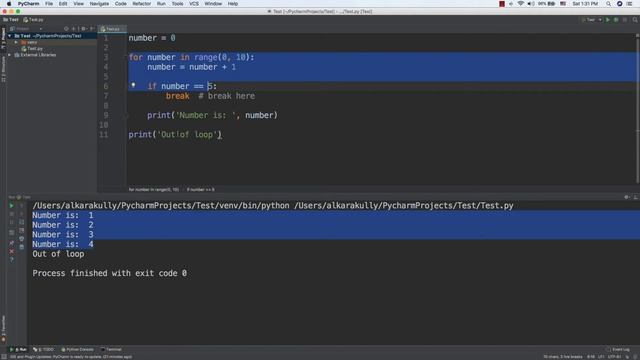The width and height of the screenshot is (640, 360).
Task: Click the collapse all icon in Project panel
Action: tap(74, 29)
